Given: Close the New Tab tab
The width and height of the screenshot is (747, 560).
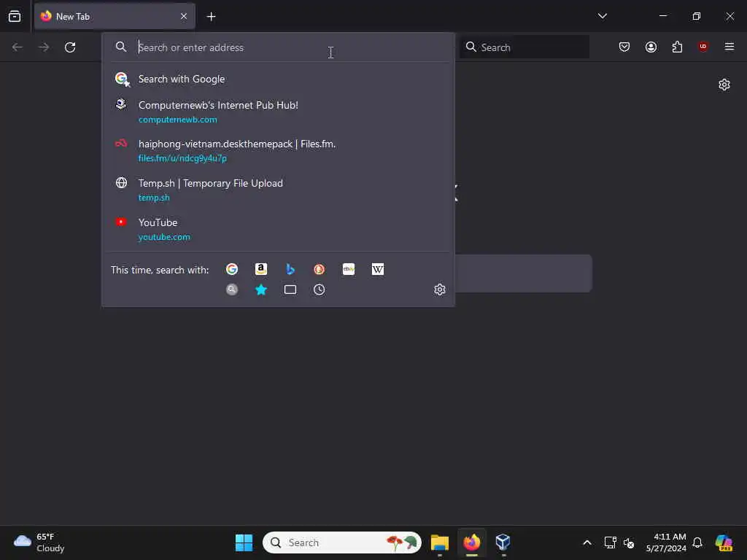Looking at the screenshot, I should click(184, 16).
